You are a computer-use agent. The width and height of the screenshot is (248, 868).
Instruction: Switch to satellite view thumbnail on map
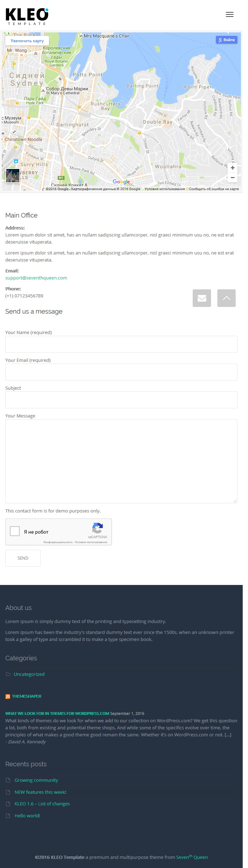pos(13,176)
